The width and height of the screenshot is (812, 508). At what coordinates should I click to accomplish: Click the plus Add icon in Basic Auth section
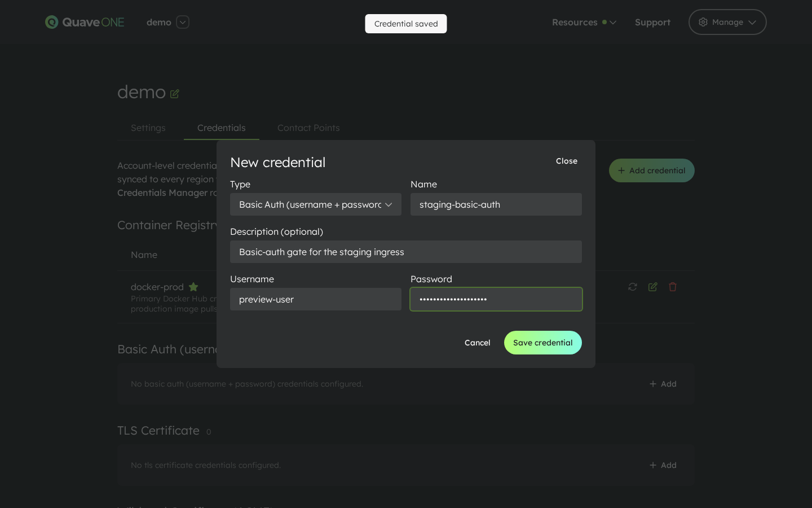coord(653,384)
